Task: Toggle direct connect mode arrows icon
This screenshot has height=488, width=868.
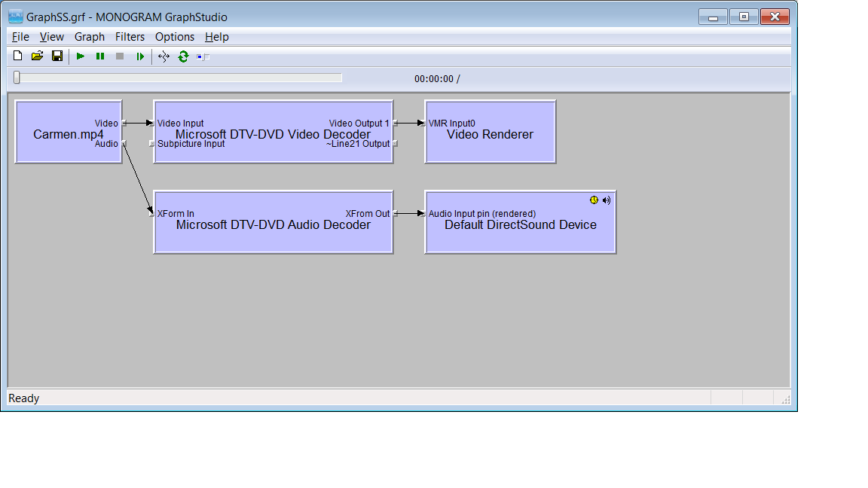Action: click(164, 56)
